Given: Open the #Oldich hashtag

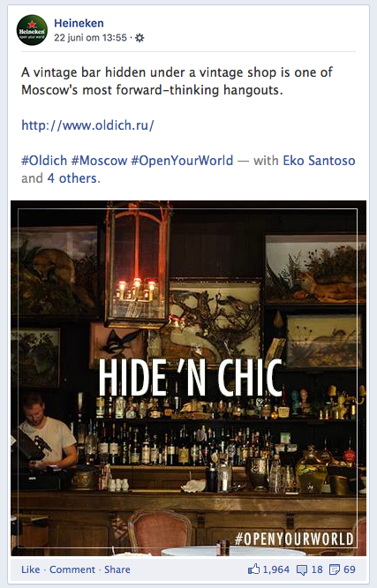Looking at the screenshot, I should coord(44,161).
